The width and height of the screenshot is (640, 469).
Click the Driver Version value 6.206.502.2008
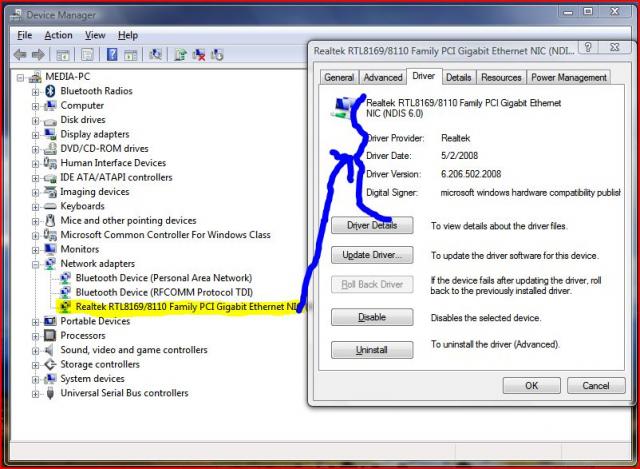coord(471,174)
